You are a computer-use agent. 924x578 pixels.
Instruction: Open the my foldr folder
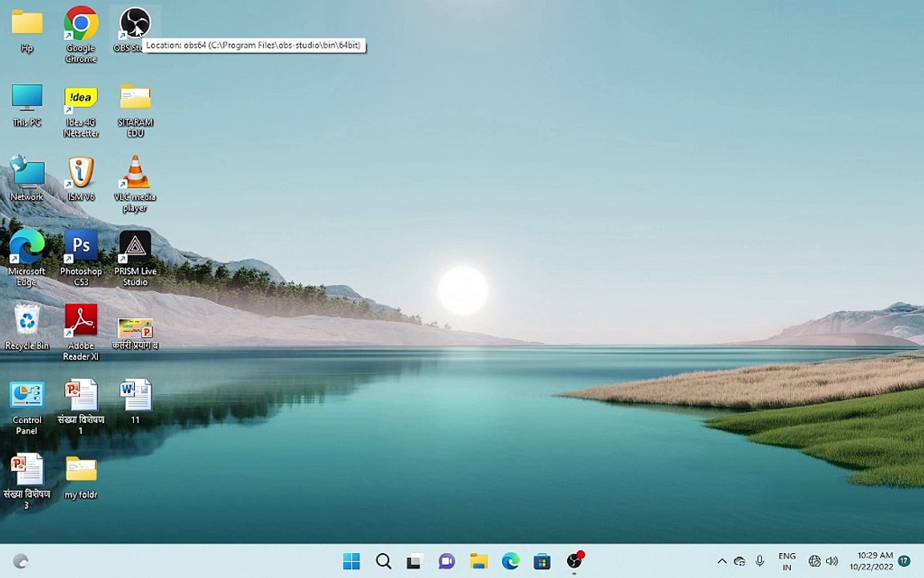pos(81,470)
